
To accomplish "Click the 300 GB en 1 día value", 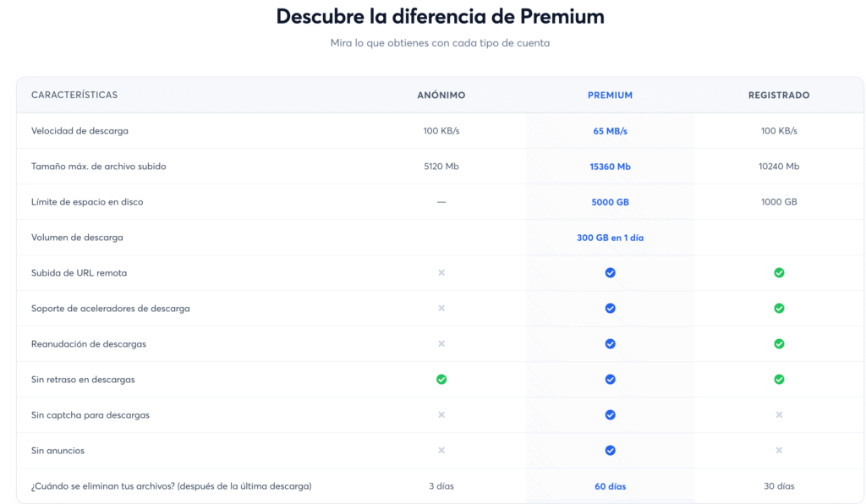I will [x=610, y=238].
